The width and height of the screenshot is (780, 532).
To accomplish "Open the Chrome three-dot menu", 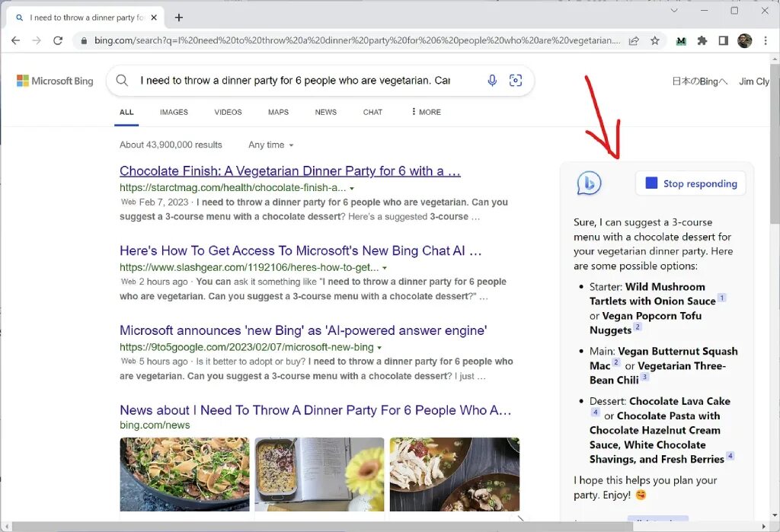I will pyautogui.click(x=766, y=41).
